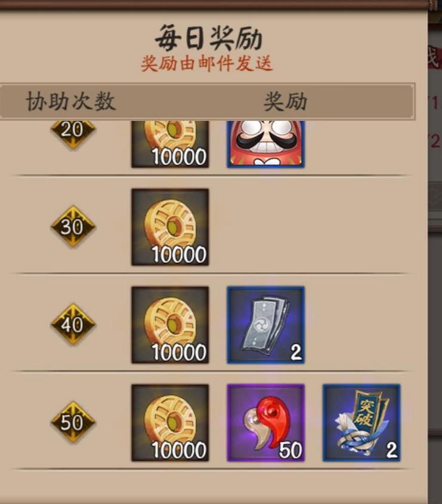
Task: Tap the red 奖励由邮件发送 notice
Action: (207, 63)
